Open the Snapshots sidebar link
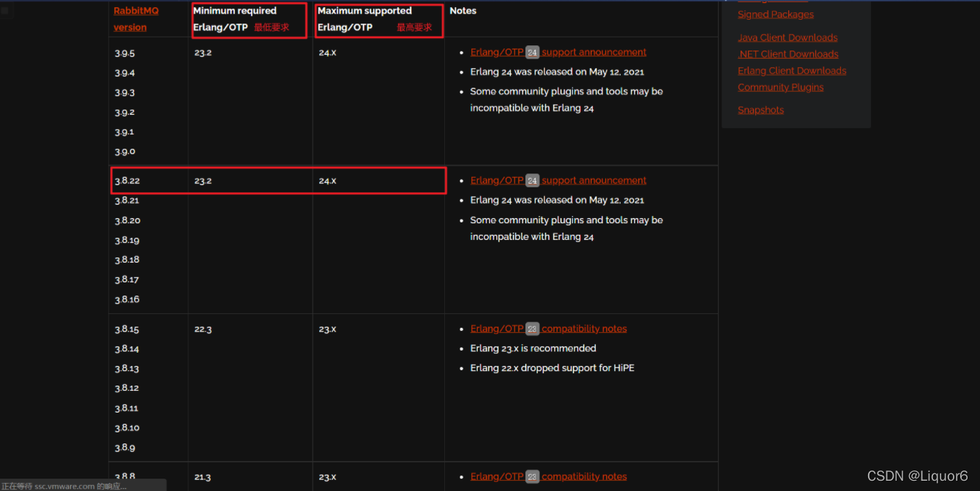The width and height of the screenshot is (980, 491). coord(760,110)
